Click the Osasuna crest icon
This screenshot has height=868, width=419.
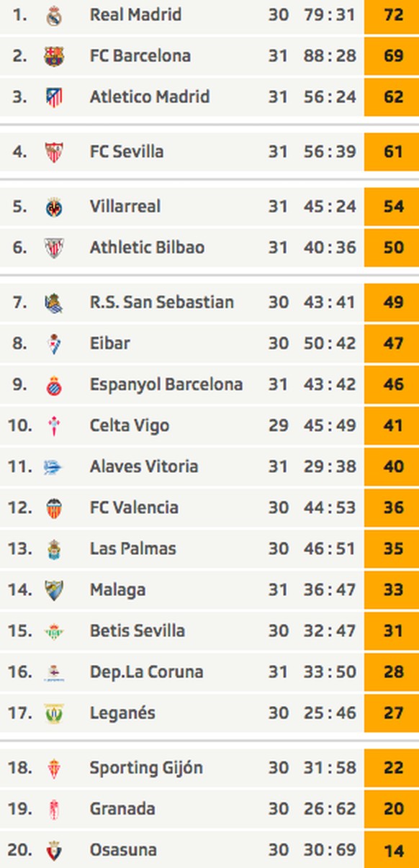coord(54,851)
